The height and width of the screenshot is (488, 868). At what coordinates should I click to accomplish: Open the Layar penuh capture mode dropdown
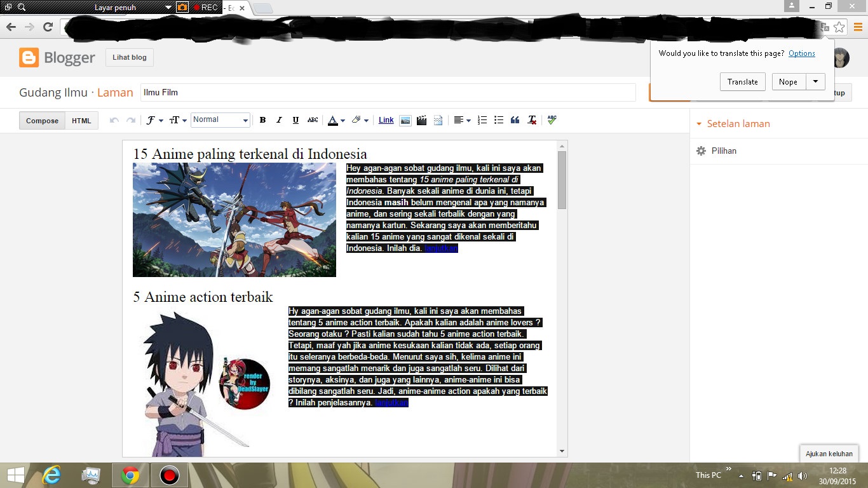pyautogui.click(x=168, y=8)
